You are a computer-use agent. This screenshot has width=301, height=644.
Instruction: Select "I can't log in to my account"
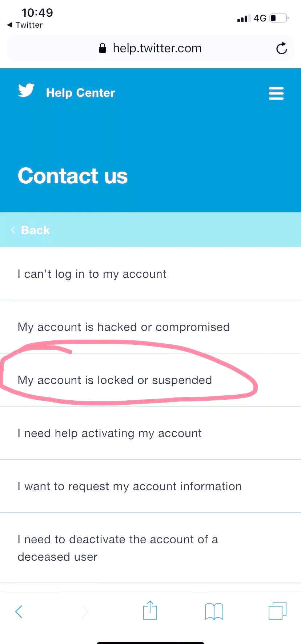click(150, 274)
